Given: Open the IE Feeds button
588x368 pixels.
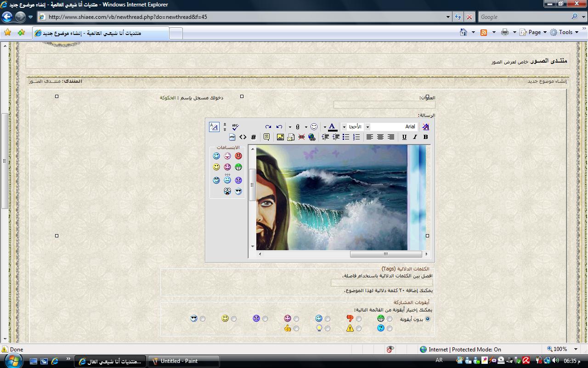Looking at the screenshot, I should click(x=484, y=32).
